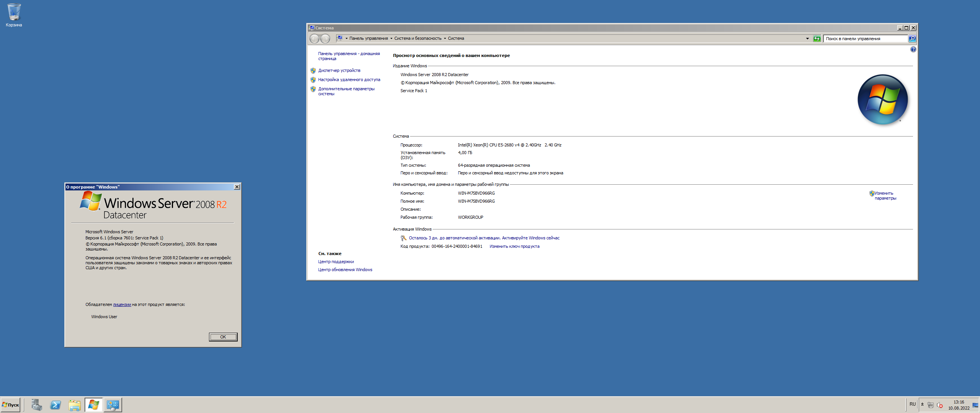Launch PowerShell from the taskbar

56,405
